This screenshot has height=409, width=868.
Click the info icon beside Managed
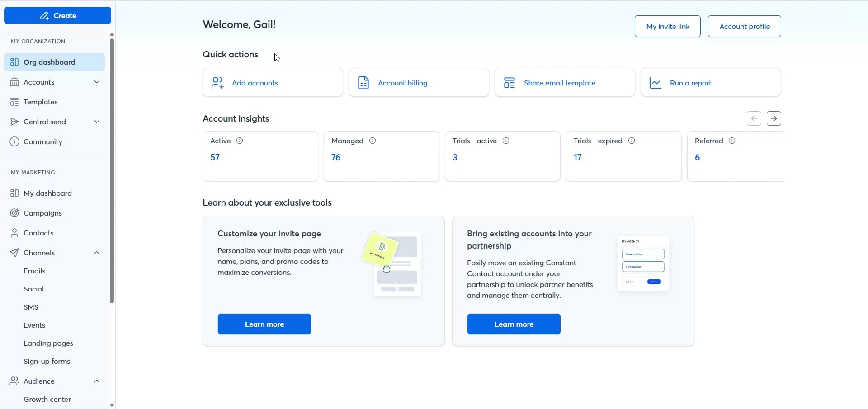click(x=373, y=141)
